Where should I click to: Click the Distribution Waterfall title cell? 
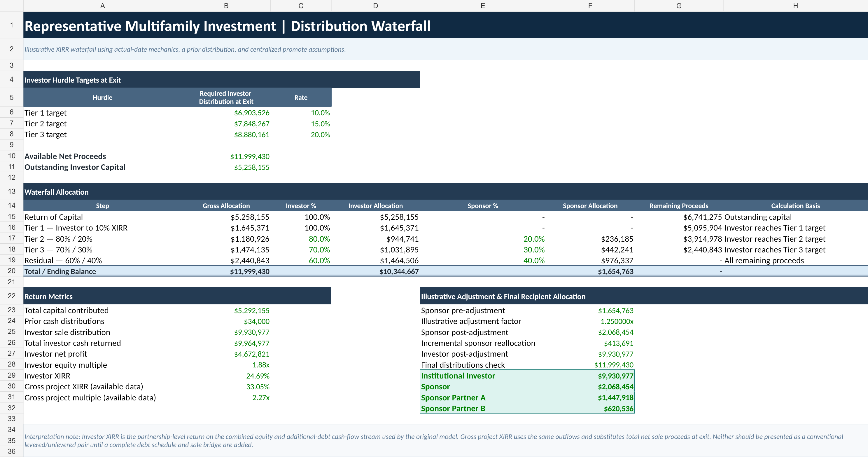(x=445, y=25)
